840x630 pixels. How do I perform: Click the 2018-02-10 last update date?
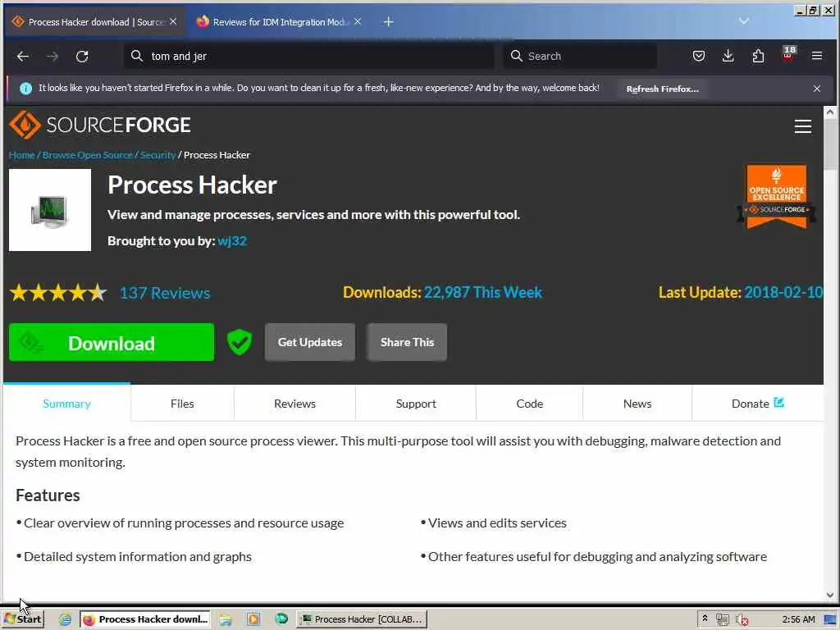point(783,293)
